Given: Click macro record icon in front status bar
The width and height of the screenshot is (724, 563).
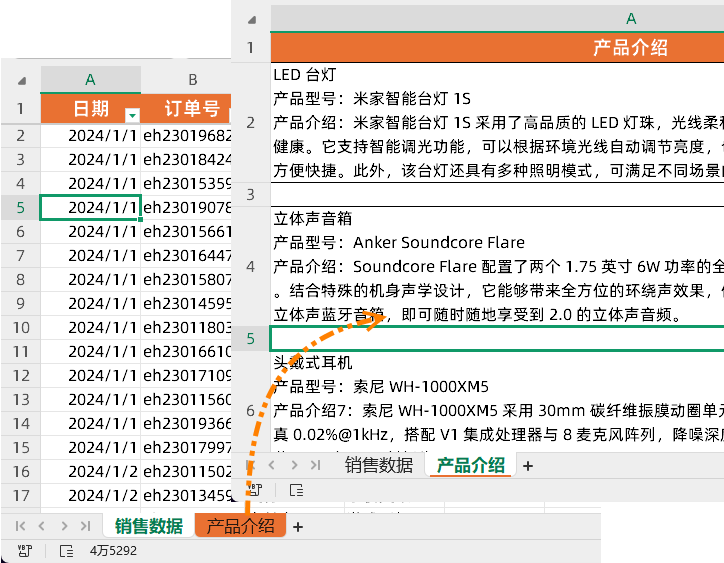Looking at the screenshot, I should pos(254,490).
